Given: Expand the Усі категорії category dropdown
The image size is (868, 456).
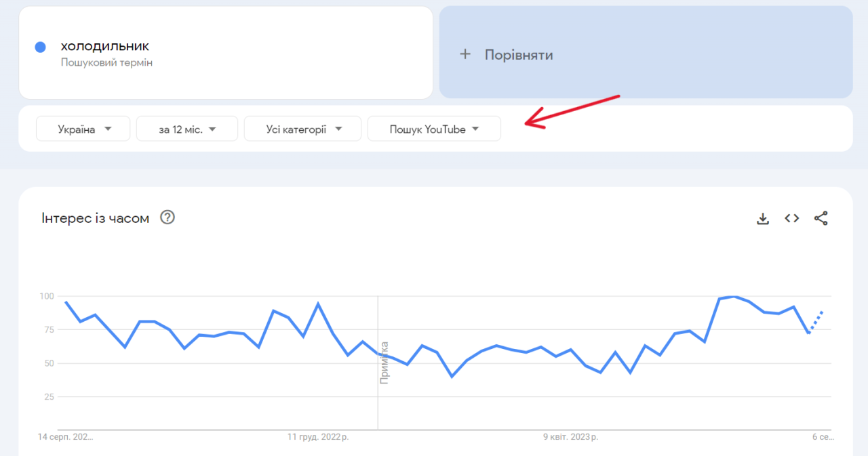Looking at the screenshot, I should click(302, 128).
